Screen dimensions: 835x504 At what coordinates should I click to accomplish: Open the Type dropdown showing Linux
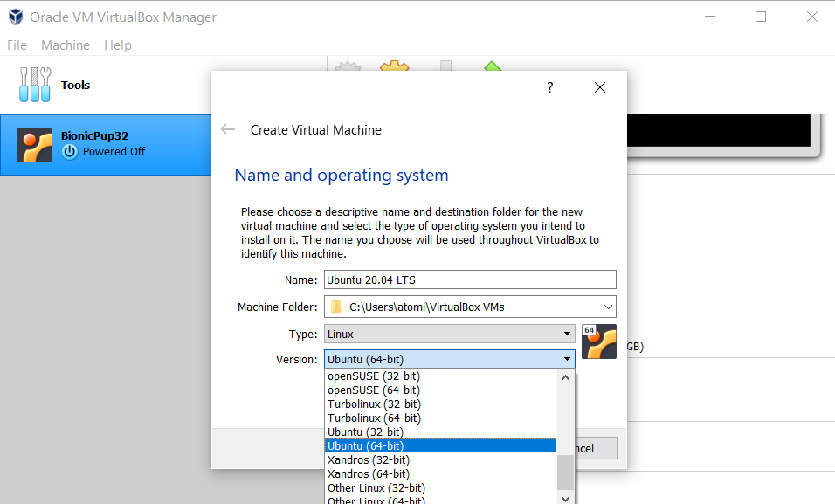click(x=567, y=334)
